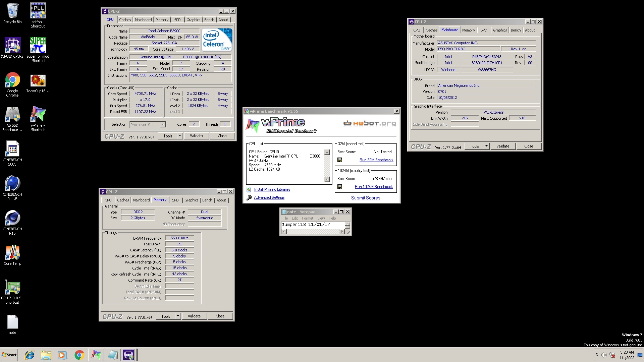Click the Tools button in Mainboard window

(x=474, y=146)
